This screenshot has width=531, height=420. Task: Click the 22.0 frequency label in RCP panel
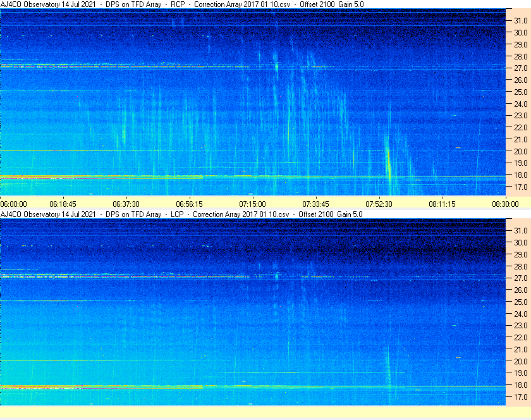point(521,128)
